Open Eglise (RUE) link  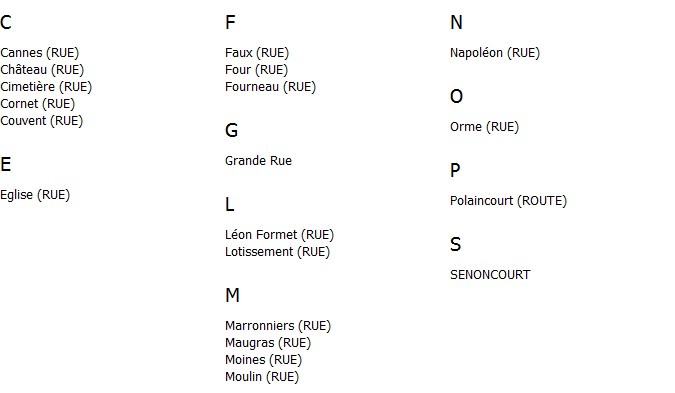pos(35,195)
